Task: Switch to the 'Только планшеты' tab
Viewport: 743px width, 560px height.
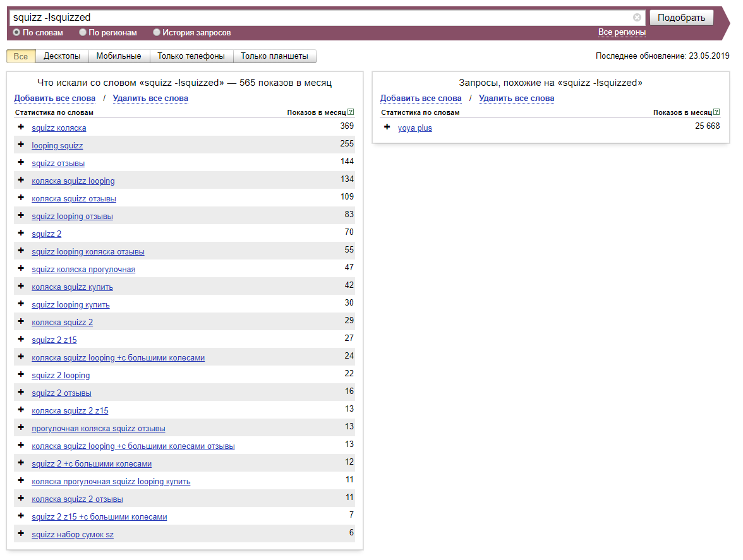Action: click(x=274, y=56)
